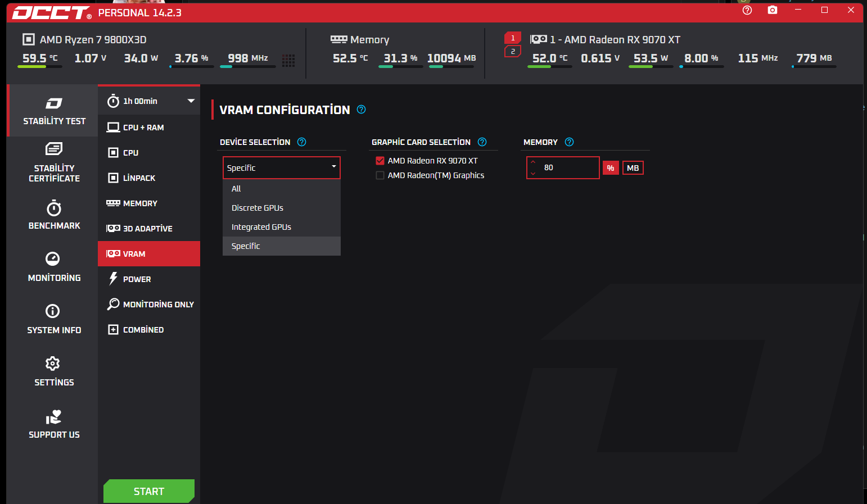Click the graphics card icon in header
The height and width of the screenshot is (504, 867).
pos(539,39)
